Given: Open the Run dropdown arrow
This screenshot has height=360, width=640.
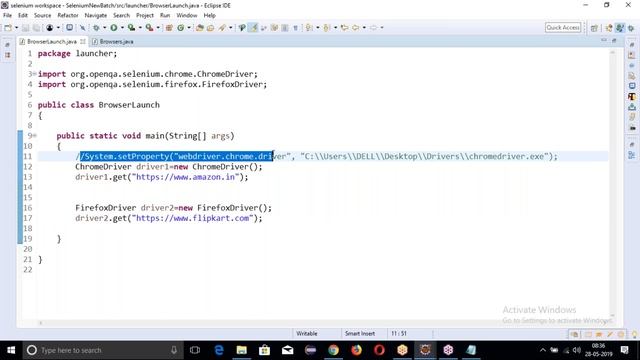Looking at the screenshot, I should tap(122, 28).
